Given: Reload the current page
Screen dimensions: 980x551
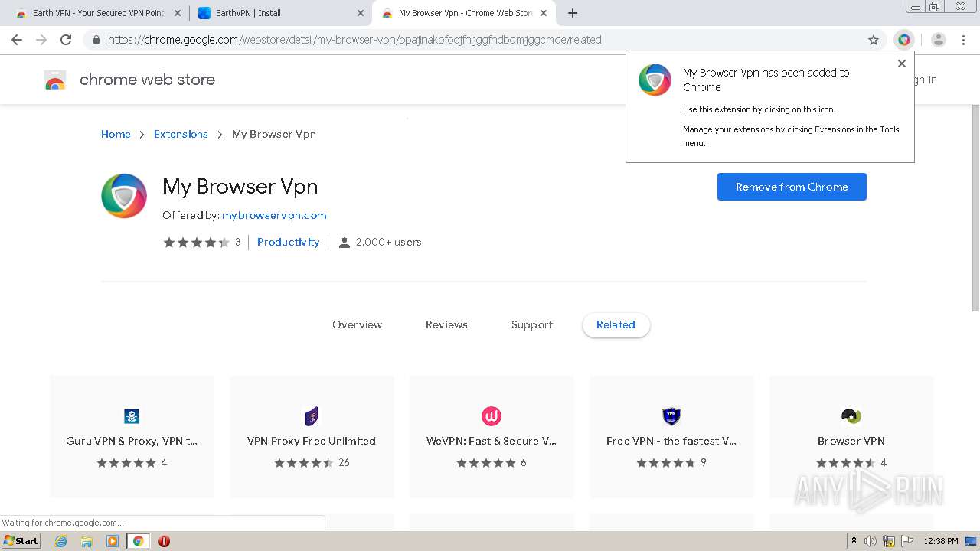Looking at the screenshot, I should point(66,40).
